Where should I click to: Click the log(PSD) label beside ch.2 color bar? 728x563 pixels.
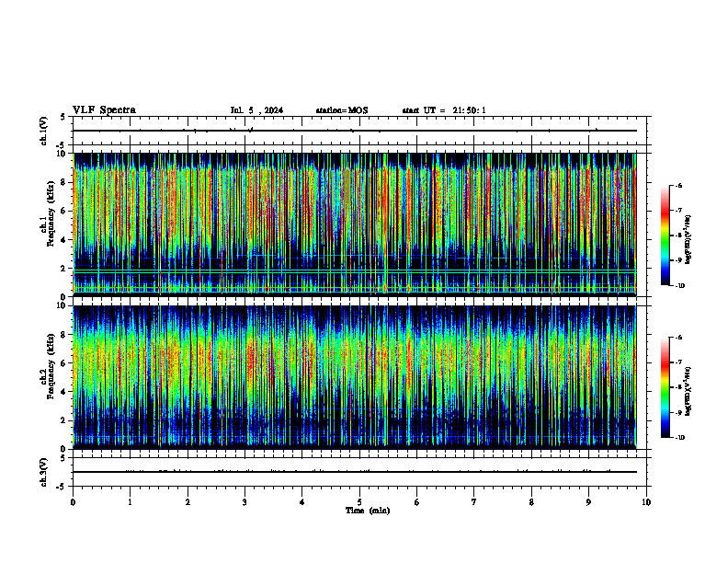tap(688, 391)
